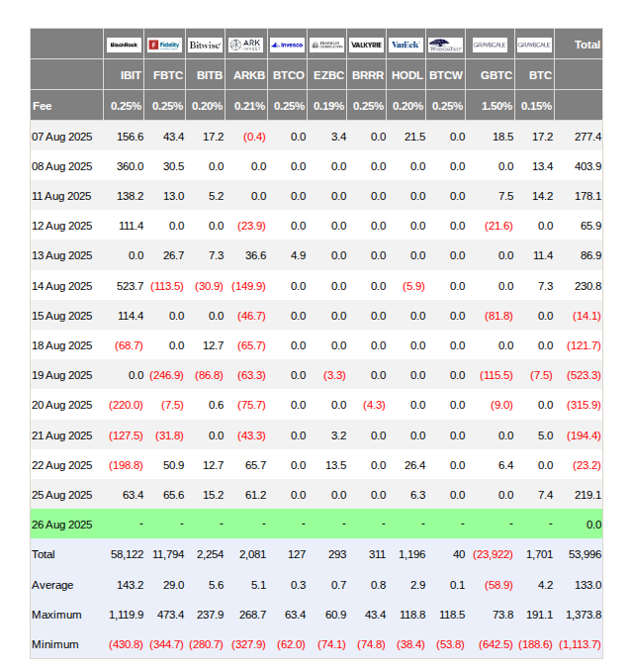Select the Average row label
Image resolution: width=630 pixels, height=672 pixels.
(x=52, y=585)
